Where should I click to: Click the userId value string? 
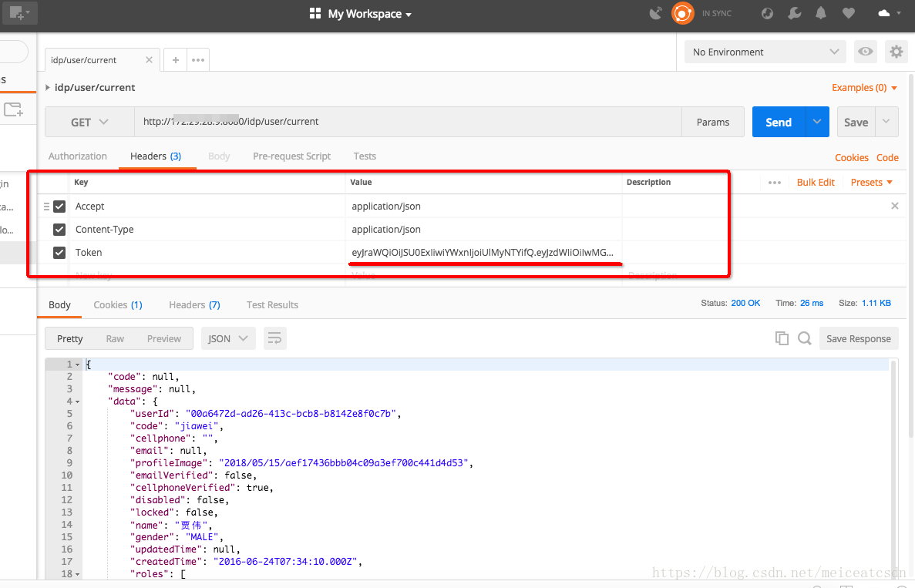pyautogui.click(x=291, y=414)
